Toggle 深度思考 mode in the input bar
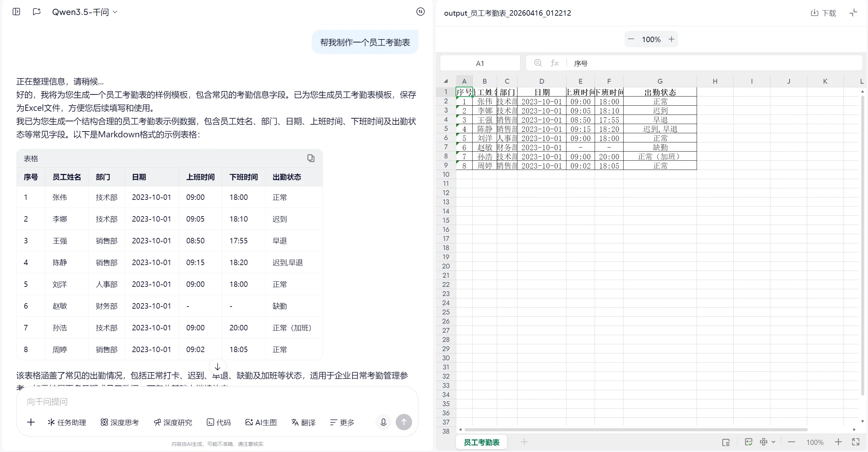The height and width of the screenshot is (452, 868). point(119,422)
